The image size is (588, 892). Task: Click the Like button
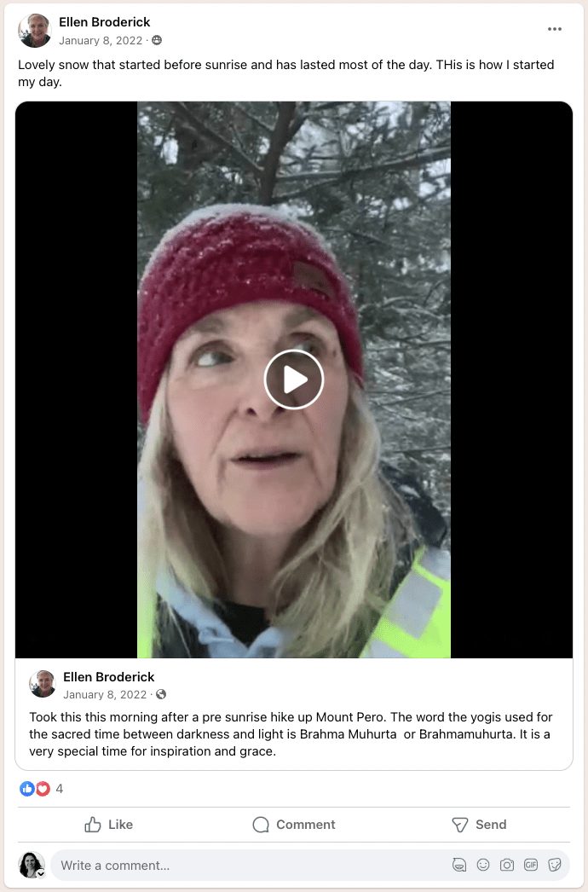(x=108, y=825)
